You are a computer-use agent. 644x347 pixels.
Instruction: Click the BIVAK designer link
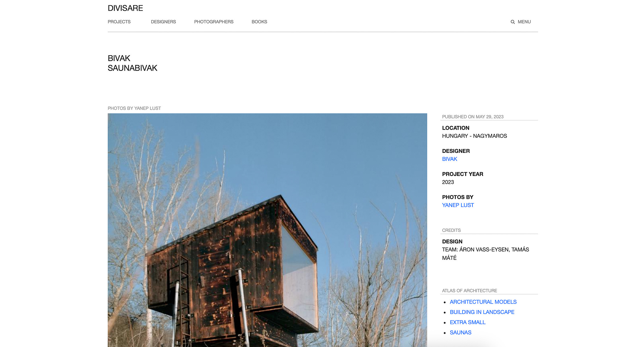[449, 159]
